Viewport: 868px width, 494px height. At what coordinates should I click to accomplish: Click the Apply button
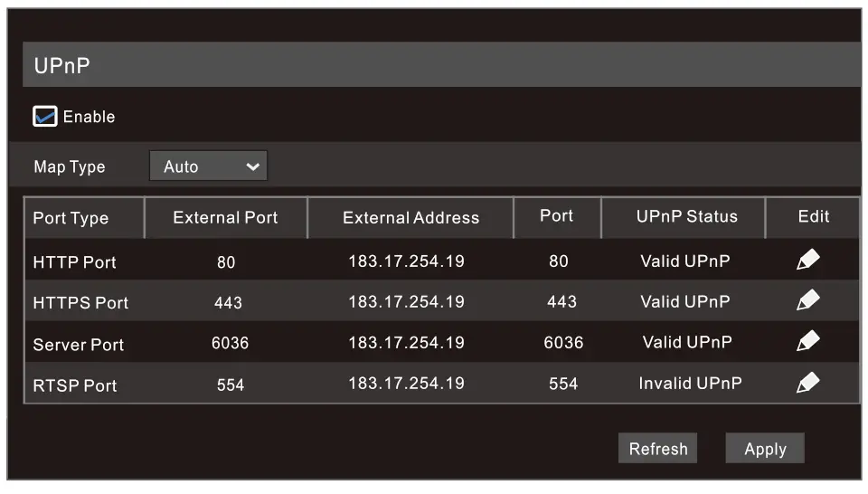click(764, 449)
